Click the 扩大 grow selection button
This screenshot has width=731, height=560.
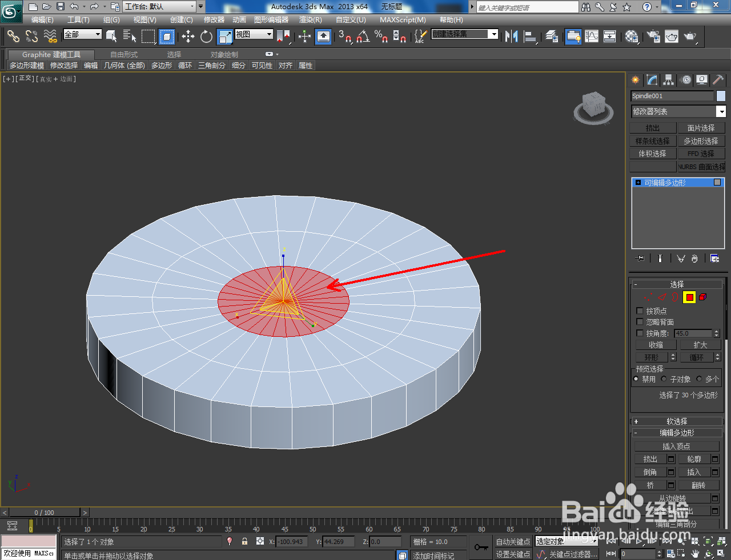pos(700,345)
